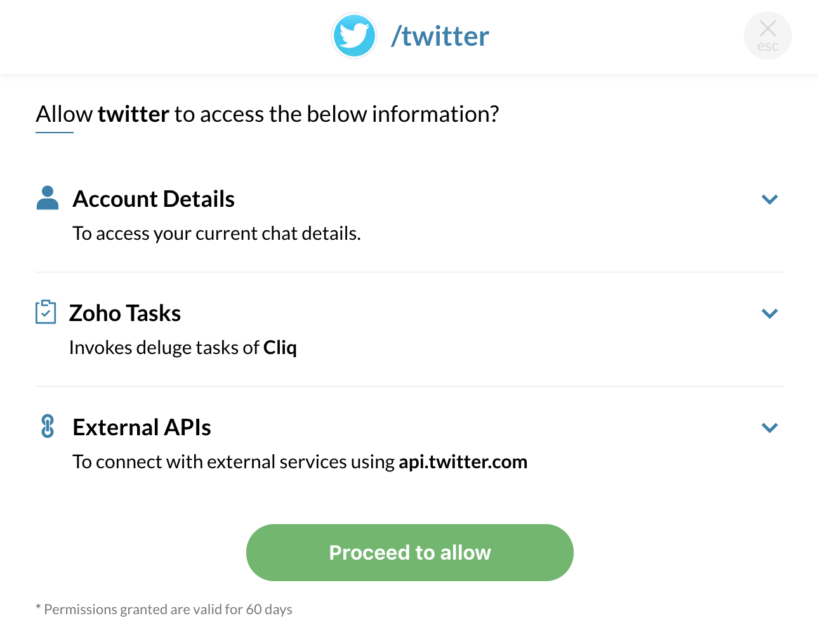Click the api.twitter.com domain text

463,462
